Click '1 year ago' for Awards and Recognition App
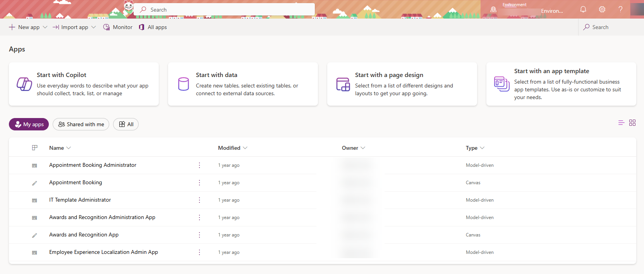 point(228,235)
